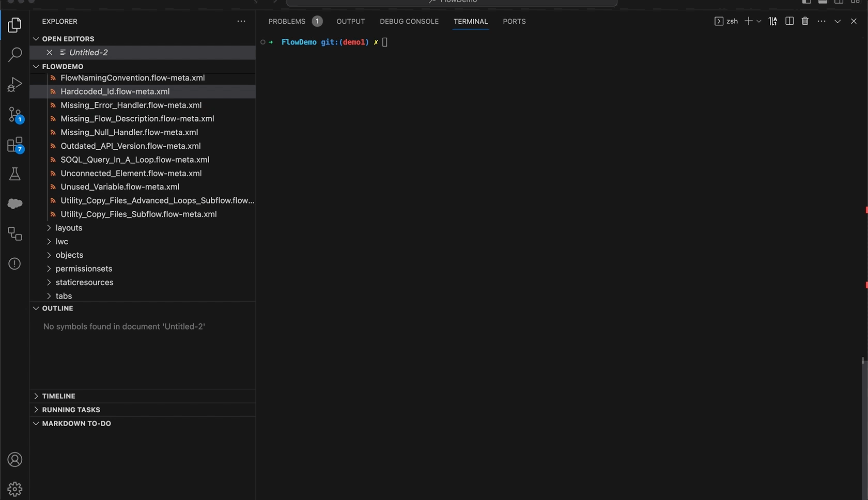This screenshot has width=868, height=500.
Task: Open the Testing beaker view
Action: click(14, 174)
